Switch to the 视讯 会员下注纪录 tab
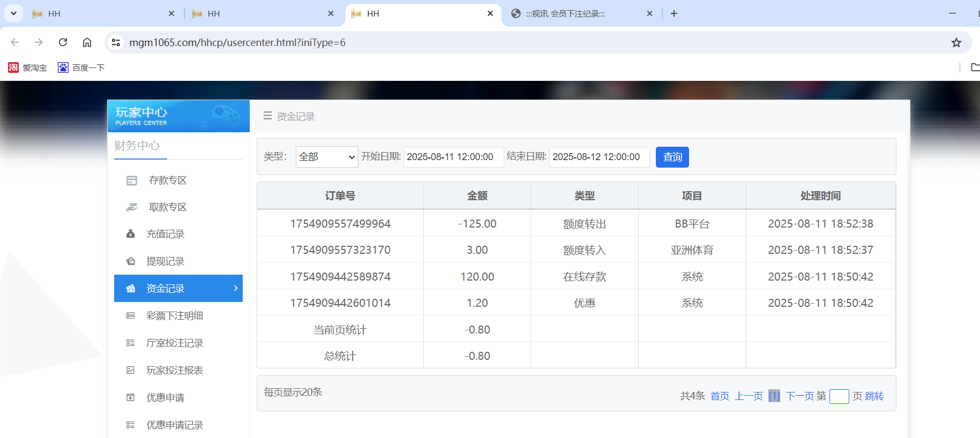The width and height of the screenshot is (980, 438). [581, 14]
